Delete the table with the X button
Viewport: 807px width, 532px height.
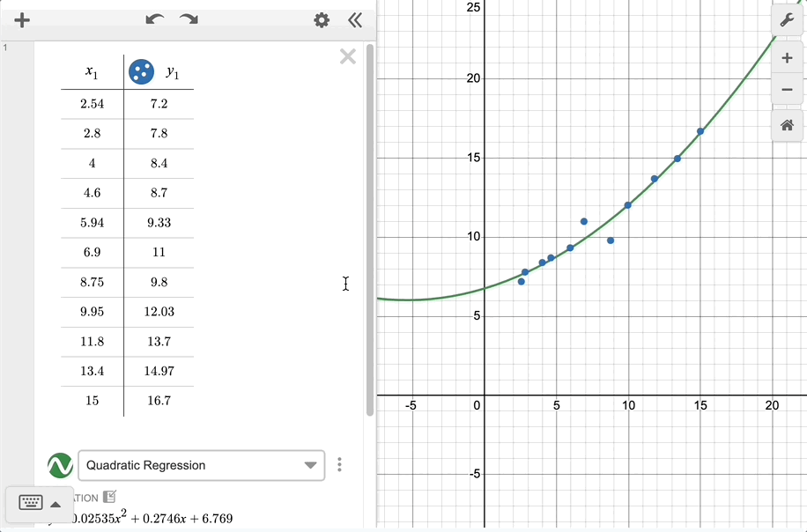coord(348,57)
